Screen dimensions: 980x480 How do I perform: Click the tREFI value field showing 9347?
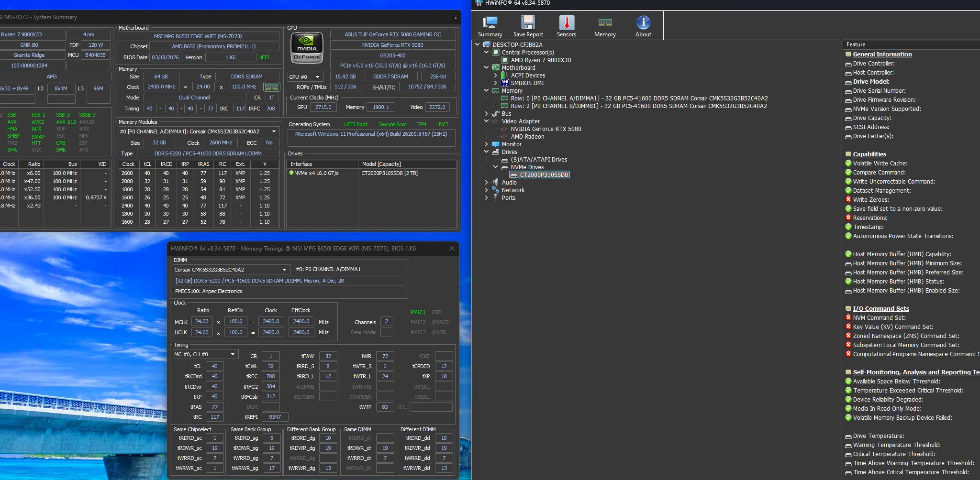point(275,417)
